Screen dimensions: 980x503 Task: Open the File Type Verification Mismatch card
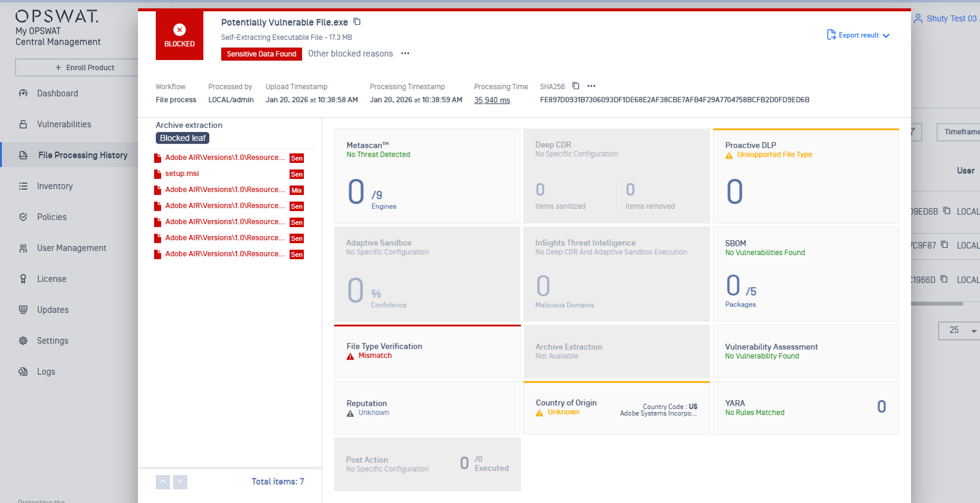point(427,351)
